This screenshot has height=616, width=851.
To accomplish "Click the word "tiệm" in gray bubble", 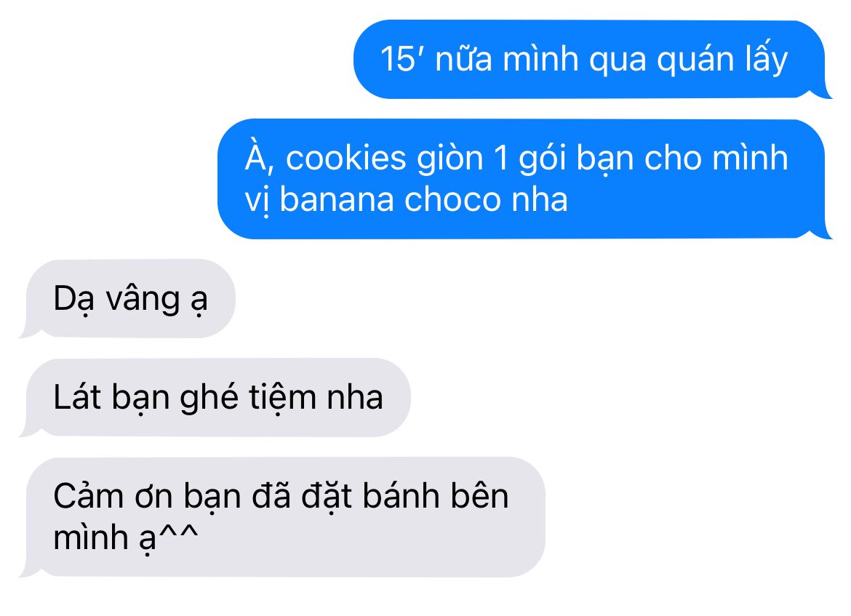I will [282, 399].
